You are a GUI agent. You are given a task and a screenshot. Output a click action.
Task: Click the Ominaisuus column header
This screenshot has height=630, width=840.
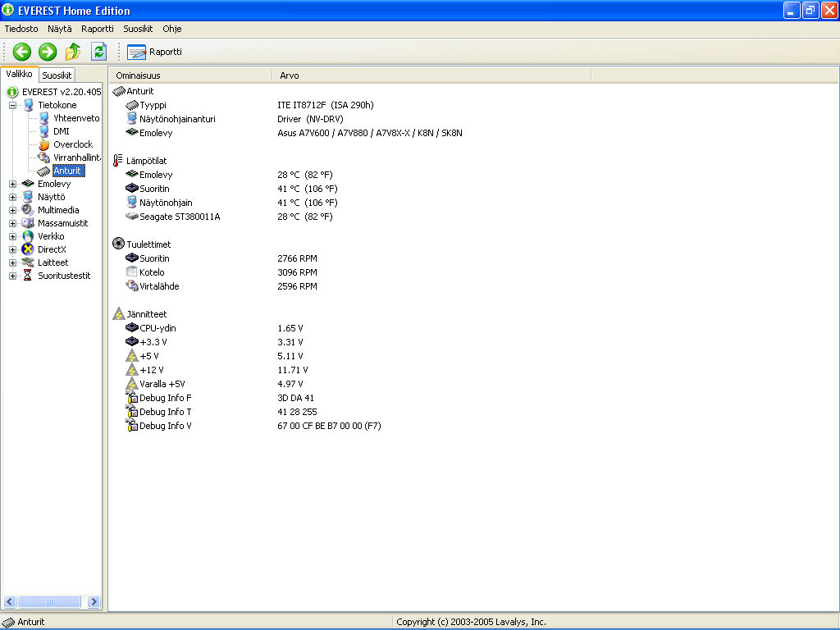(x=190, y=75)
